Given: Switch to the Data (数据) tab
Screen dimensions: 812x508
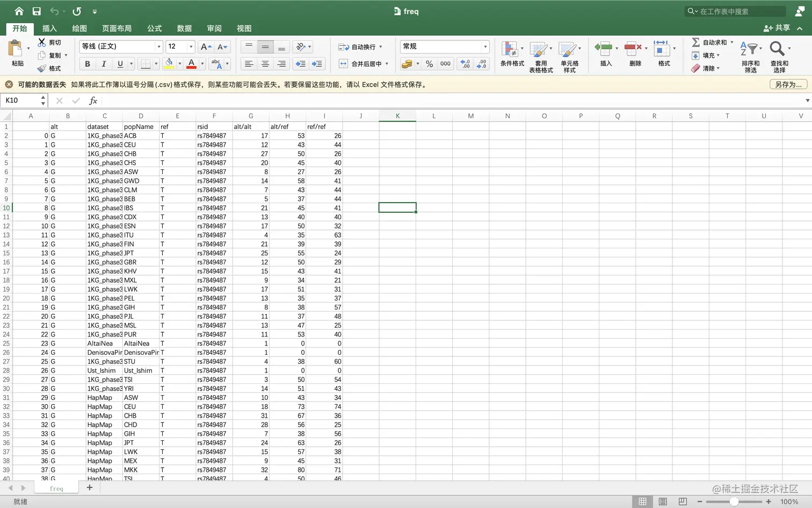Looking at the screenshot, I should (x=184, y=28).
